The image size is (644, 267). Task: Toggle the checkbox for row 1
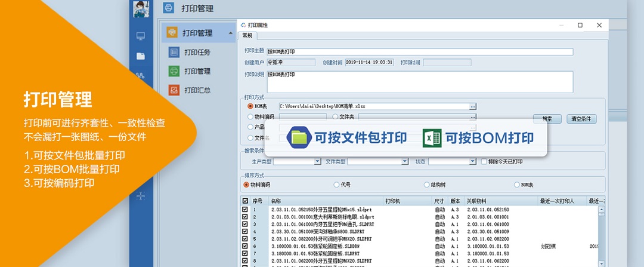tap(245, 210)
